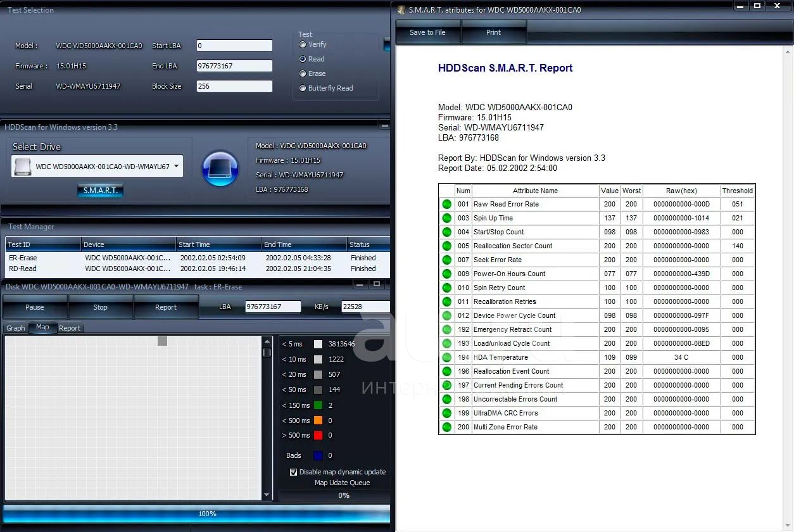Click green status icon for Recalibration Retries
The image size is (794, 532).
446,301
